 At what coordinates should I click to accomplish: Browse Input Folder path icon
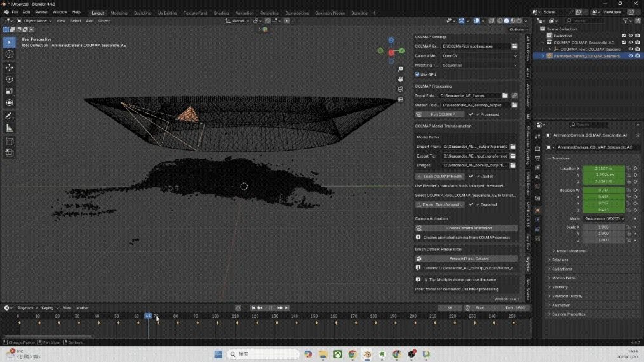click(505, 96)
